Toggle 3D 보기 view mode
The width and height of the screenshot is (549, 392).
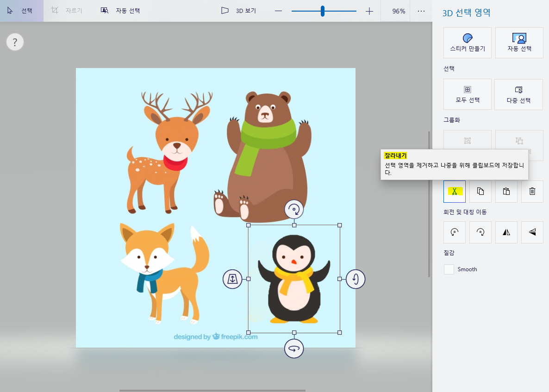pos(239,11)
